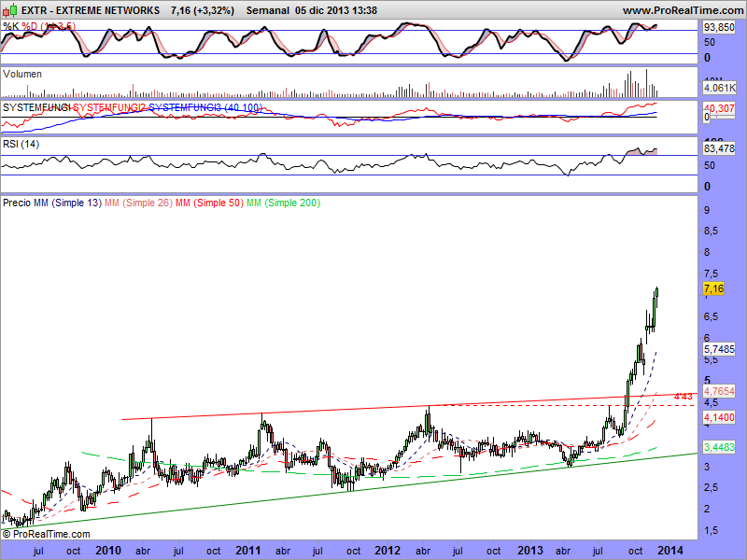Image resolution: width=747 pixels, height=560 pixels.
Task: Click the MM (Simple 13) legend
Action: click(x=67, y=203)
